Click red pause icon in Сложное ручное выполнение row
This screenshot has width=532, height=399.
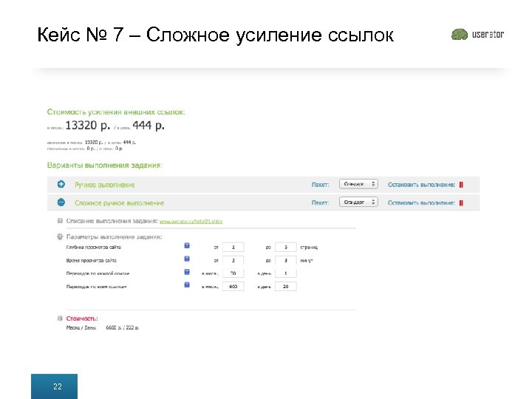coord(461,203)
